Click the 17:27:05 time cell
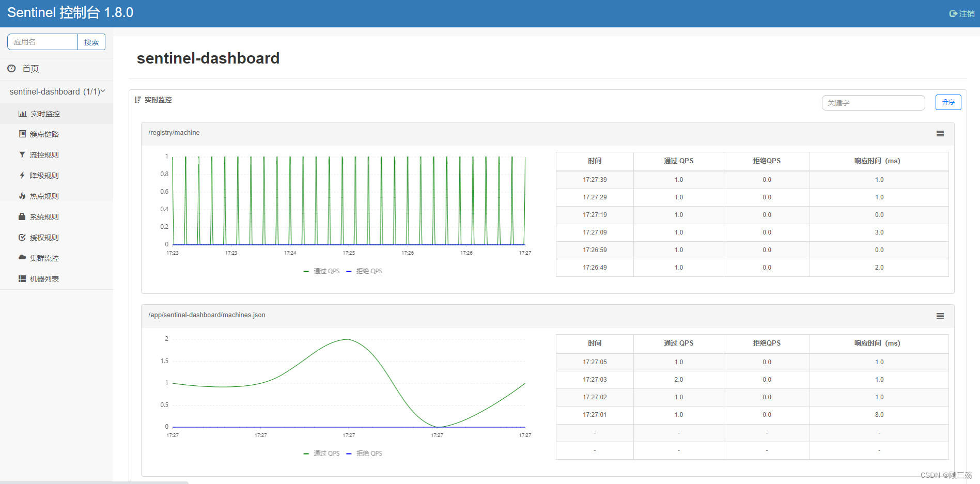This screenshot has width=980, height=484. coord(595,362)
